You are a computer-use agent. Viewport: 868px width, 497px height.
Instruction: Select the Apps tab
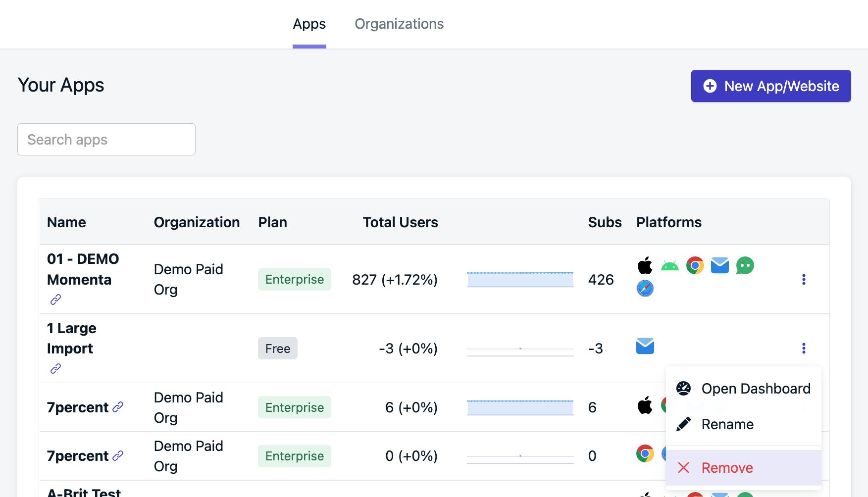(x=309, y=24)
